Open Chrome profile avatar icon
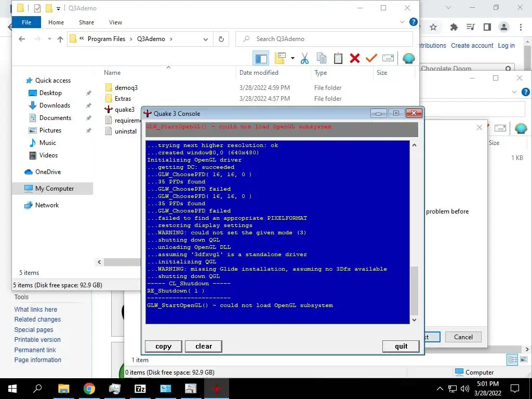Viewport: 532px width, 399px height. point(504,27)
